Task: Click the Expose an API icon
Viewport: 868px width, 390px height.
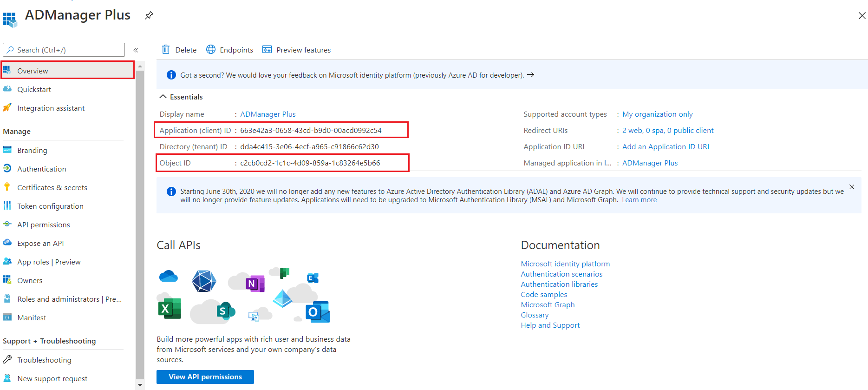Action: (x=7, y=243)
